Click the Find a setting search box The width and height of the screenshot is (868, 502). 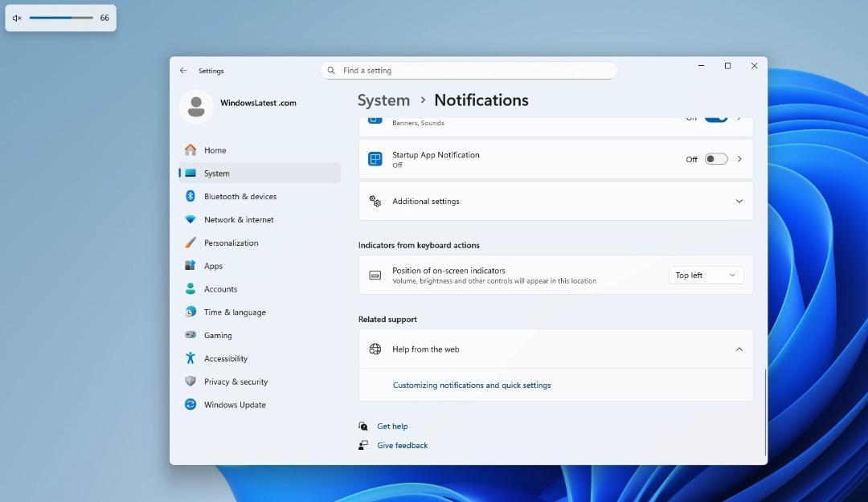pos(469,70)
